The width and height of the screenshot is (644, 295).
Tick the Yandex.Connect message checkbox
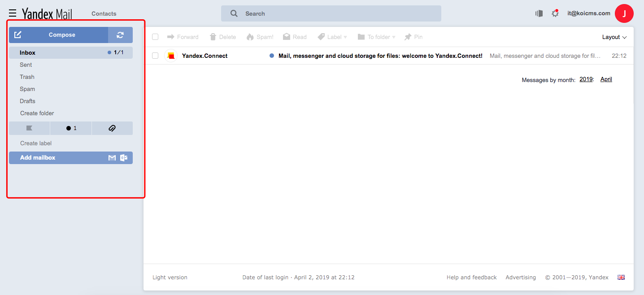pos(155,56)
